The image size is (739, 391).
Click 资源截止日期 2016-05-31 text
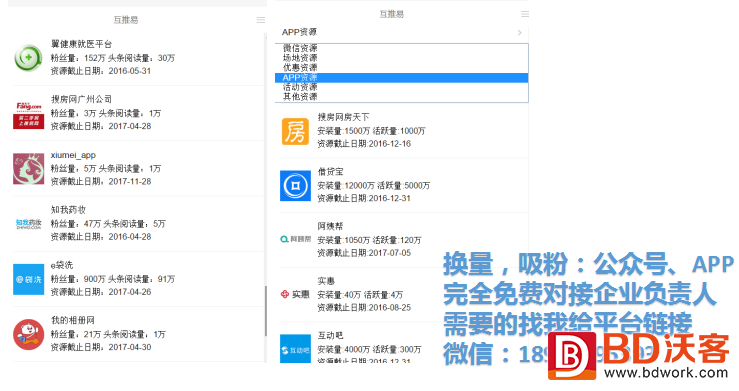(101, 71)
